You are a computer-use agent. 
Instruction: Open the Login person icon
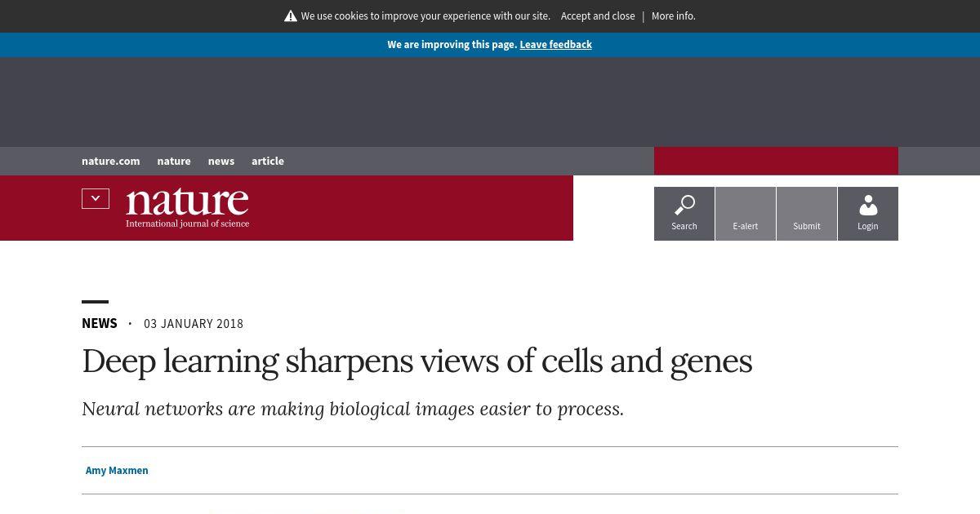(868, 214)
